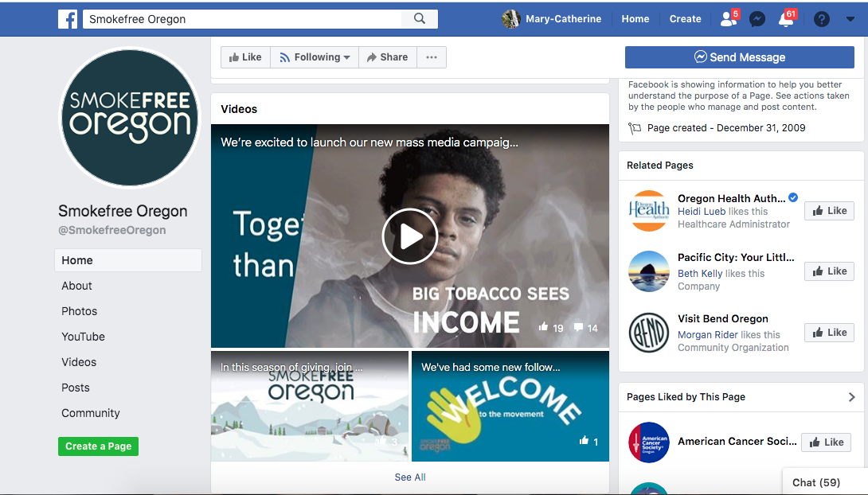Click the search magnifier button
Viewport: 868px width, 495px height.
(x=420, y=19)
